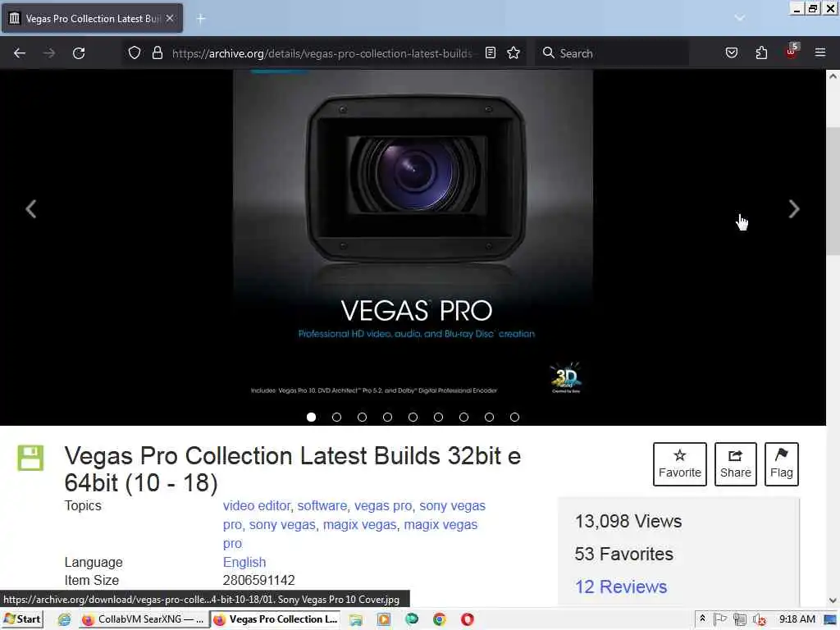Toggle reader view icon in address bar

coord(491,52)
